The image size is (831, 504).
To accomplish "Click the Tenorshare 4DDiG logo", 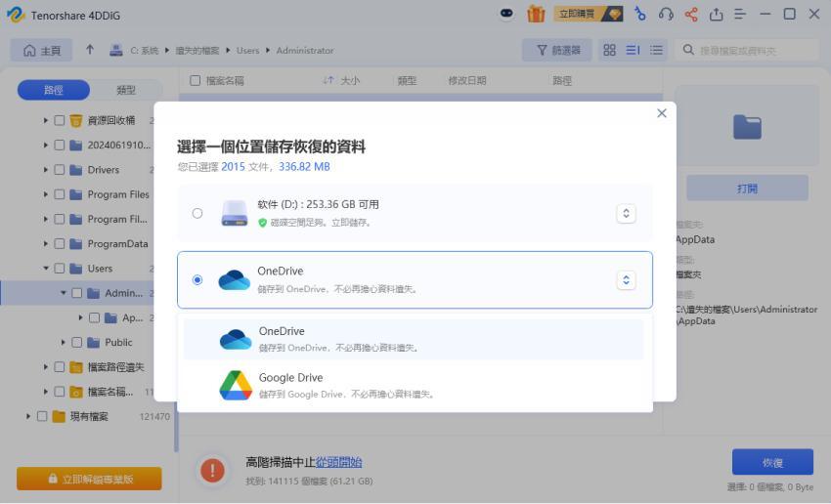I will (x=16, y=15).
